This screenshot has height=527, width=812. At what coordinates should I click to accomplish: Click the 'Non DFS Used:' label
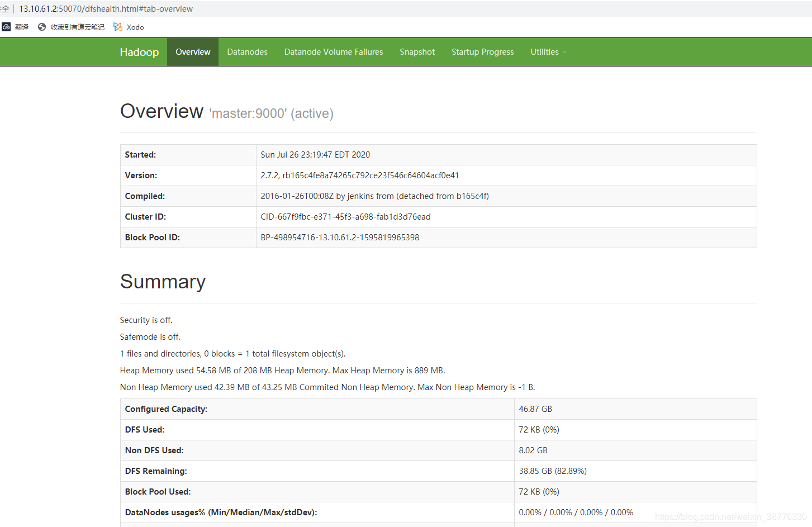154,450
